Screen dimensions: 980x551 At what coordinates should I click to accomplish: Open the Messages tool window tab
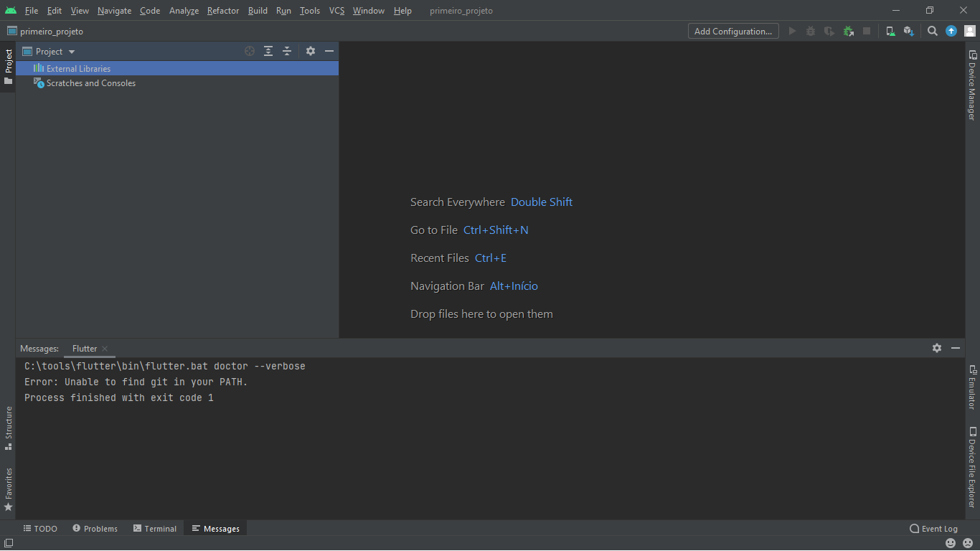click(x=216, y=529)
